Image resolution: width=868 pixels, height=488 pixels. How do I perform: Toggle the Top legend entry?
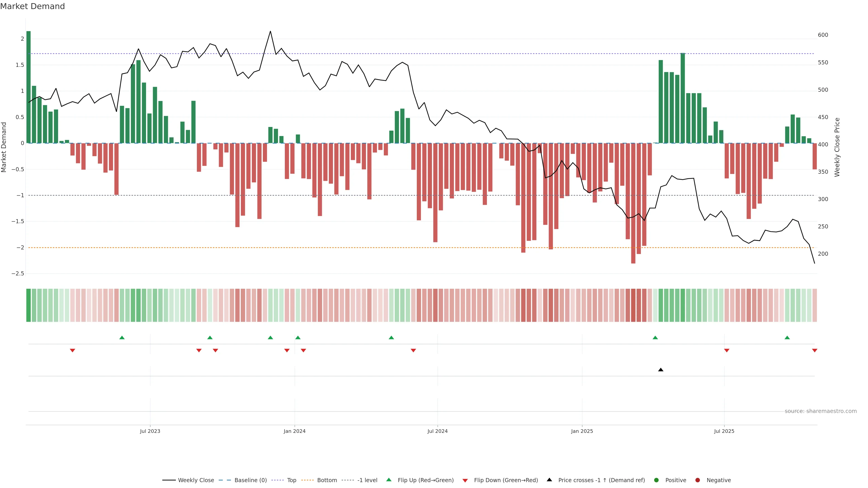(x=291, y=480)
